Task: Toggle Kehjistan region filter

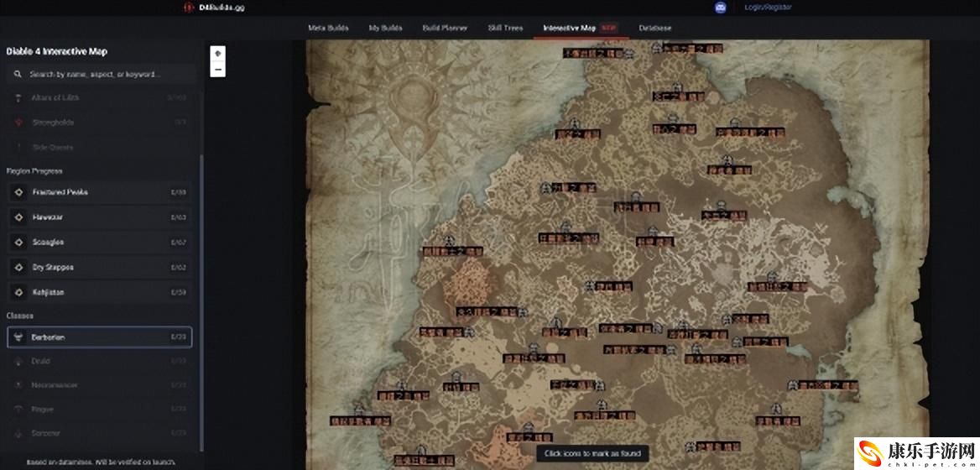Action: click(99, 293)
